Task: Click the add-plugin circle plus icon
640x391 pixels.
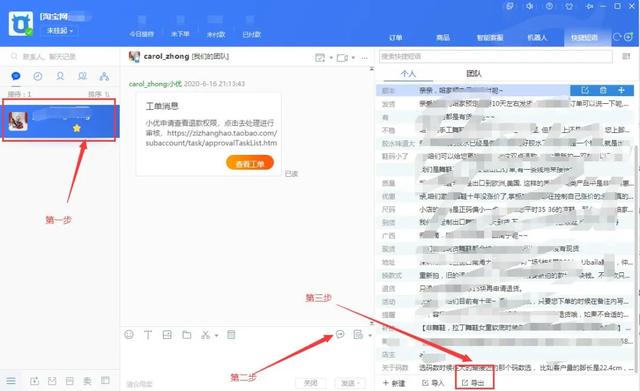Action: [x=628, y=37]
